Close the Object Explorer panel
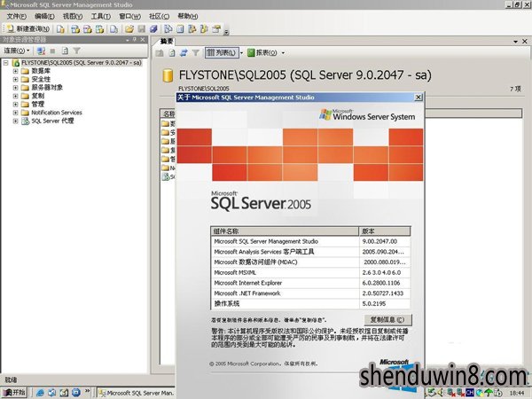This screenshot has height=399, width=532. 143,40
